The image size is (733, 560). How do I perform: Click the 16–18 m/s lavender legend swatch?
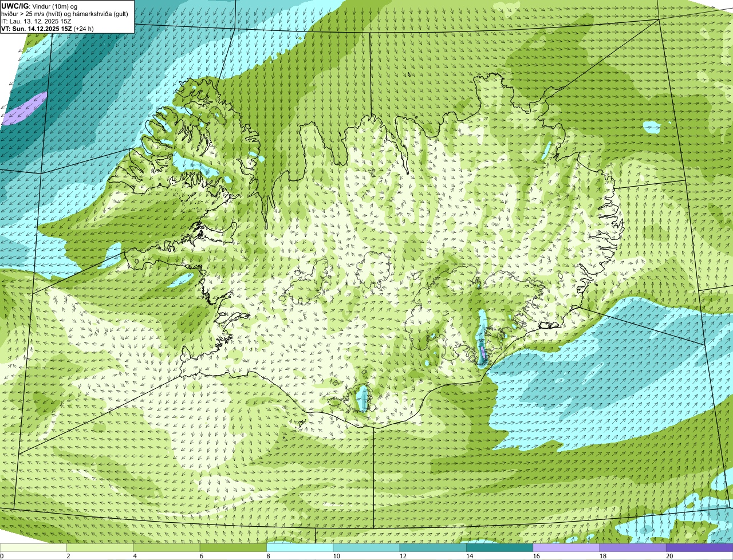pyautogui.click(x=566, y=547)
